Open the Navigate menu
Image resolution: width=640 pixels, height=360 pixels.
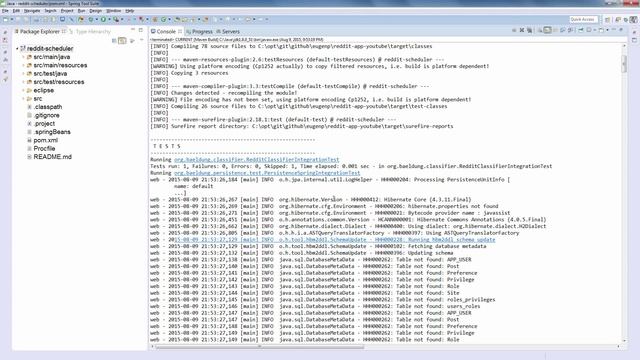coord(32,11)
